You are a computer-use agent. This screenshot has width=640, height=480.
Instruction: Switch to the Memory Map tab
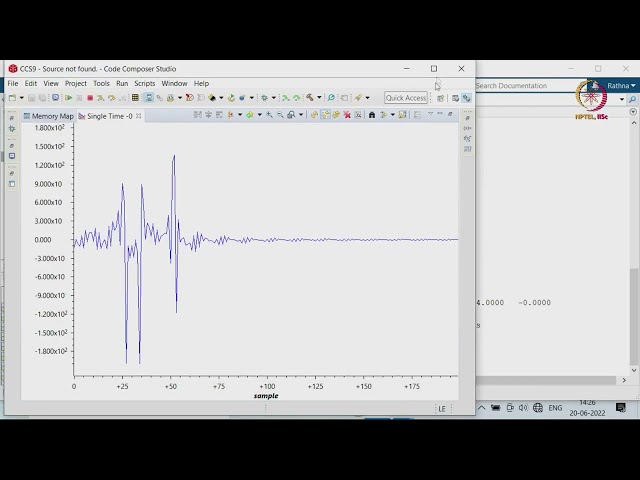(49, 116)
